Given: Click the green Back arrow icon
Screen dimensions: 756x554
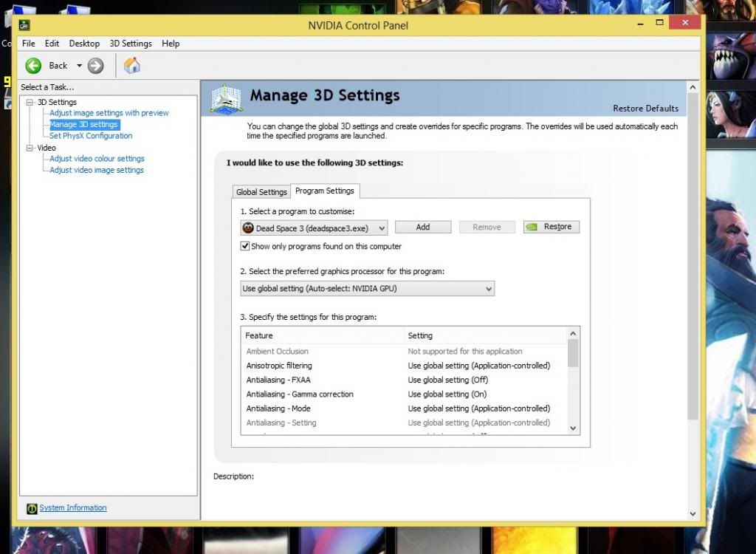Looking at the screenshot, I should [33, 66].
